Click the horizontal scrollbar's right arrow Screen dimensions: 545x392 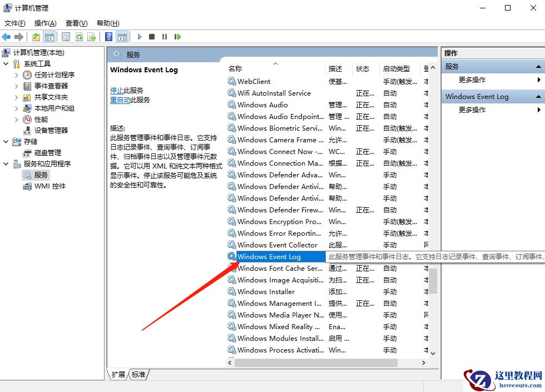tap(424, 363)
